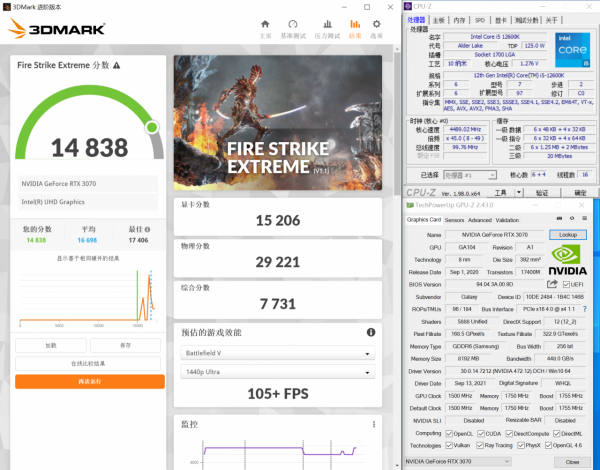Click the warning triangle next to Fire Strike Extreme
The height and width of the screenshot is (470, 600).
click(x=117, y=65)
